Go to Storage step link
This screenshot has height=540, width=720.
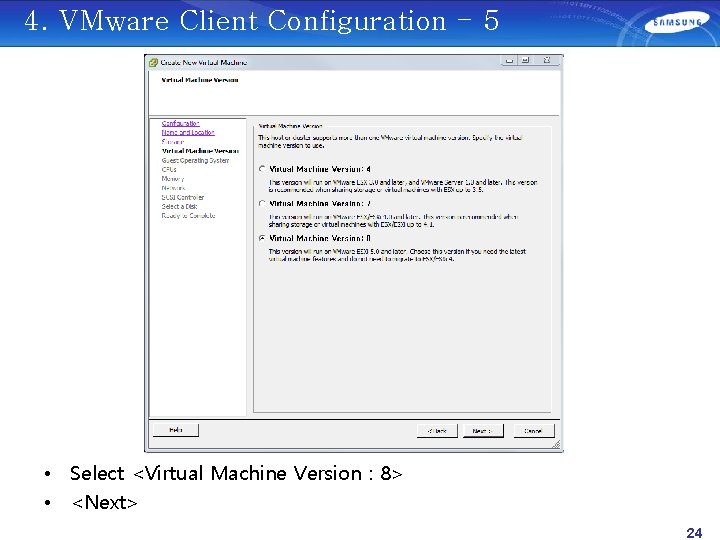coord(173,141)
